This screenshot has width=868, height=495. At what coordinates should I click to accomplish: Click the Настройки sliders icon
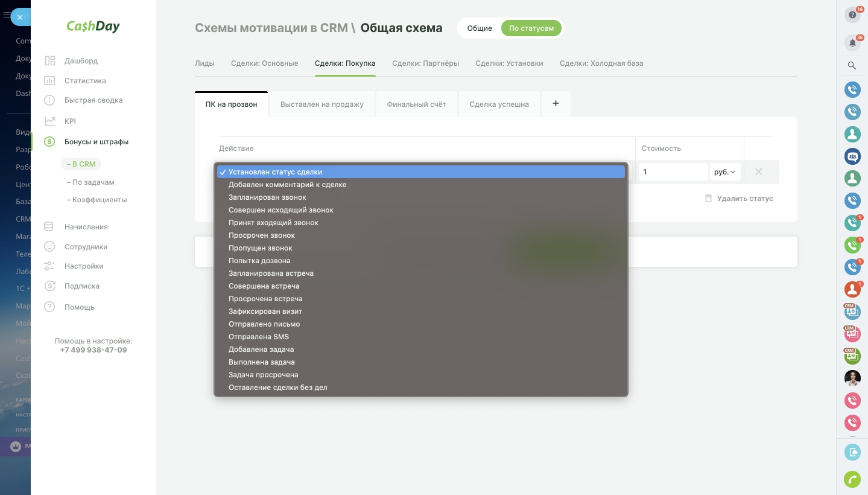point(50,266)
